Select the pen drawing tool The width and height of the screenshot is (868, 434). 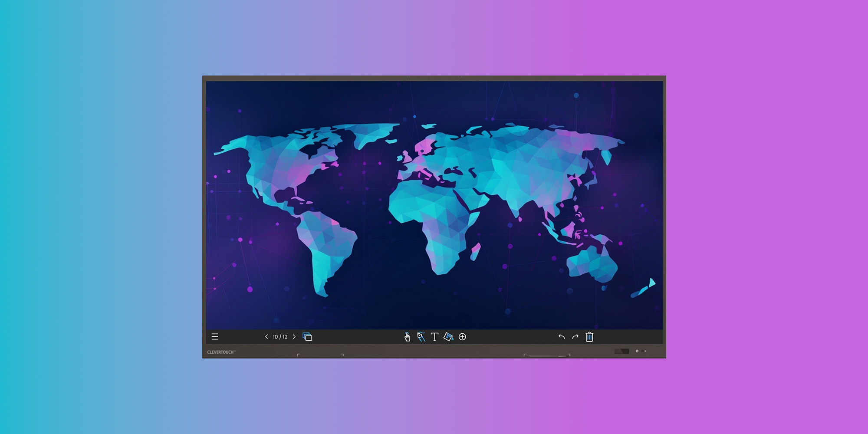click(421, 337)
